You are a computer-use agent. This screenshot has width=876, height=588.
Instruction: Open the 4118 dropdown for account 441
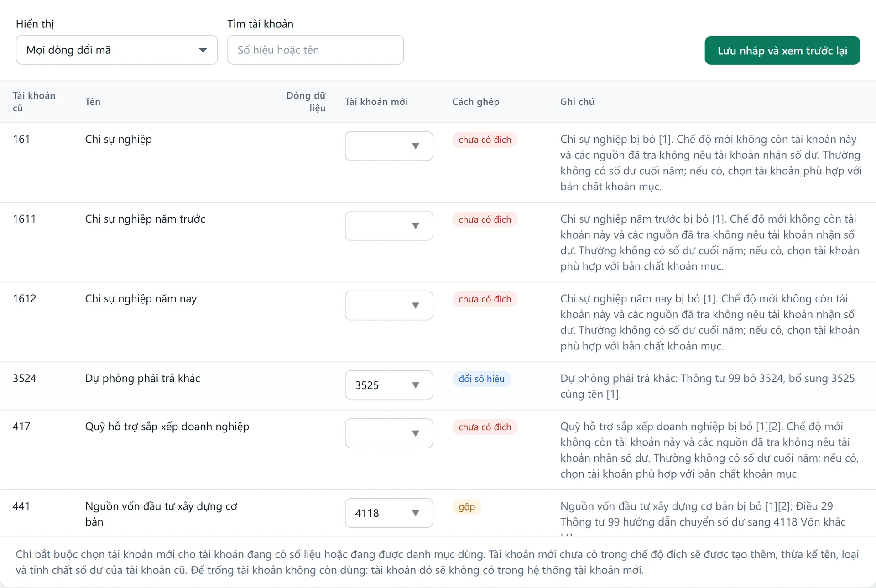[x=389, y=513]
